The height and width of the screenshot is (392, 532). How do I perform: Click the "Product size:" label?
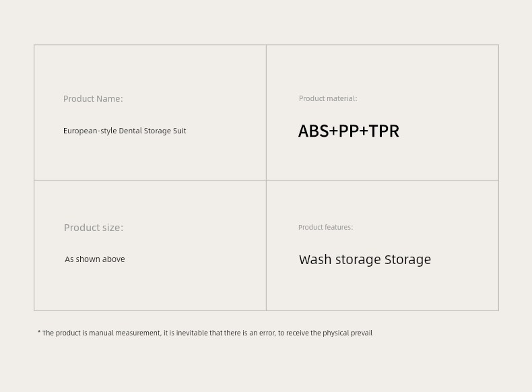click(94, 228)
